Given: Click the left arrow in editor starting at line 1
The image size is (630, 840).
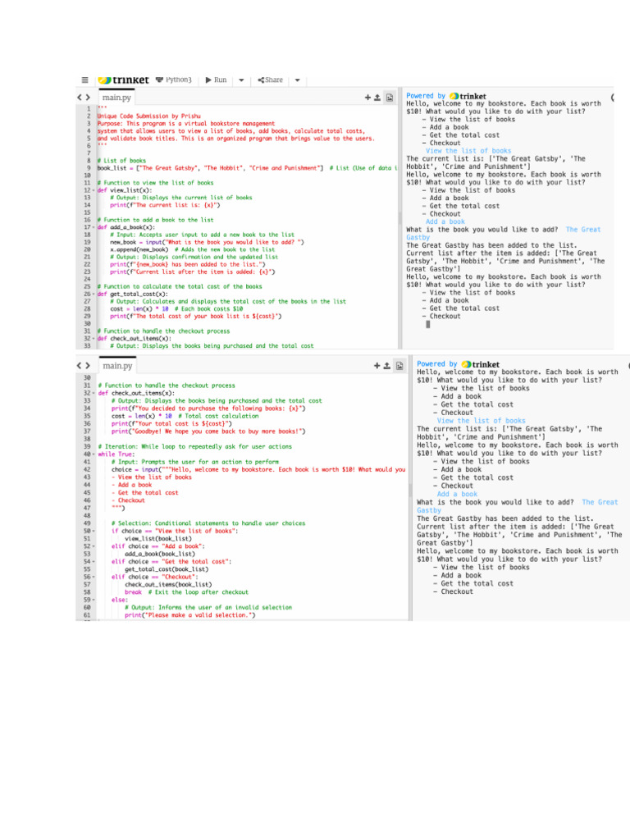Looking at the screenshot, I should point(80,98).
